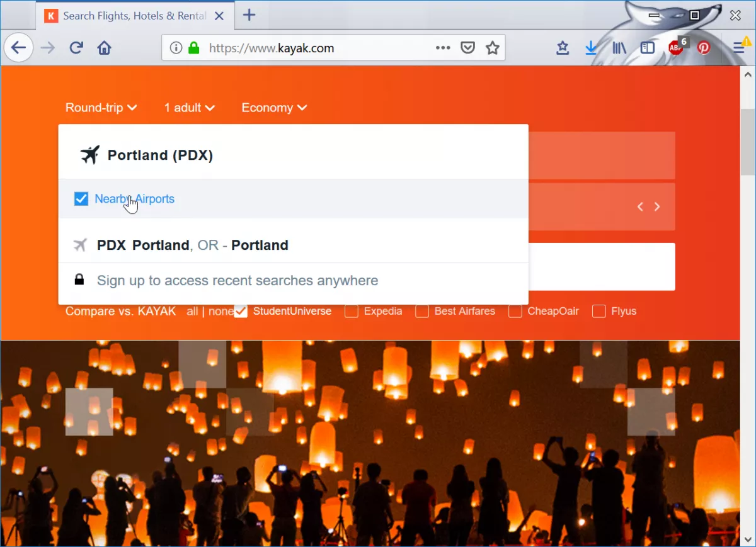Open a new browser tab
Viewport: 756px width, 547px height.
point(249,16)
